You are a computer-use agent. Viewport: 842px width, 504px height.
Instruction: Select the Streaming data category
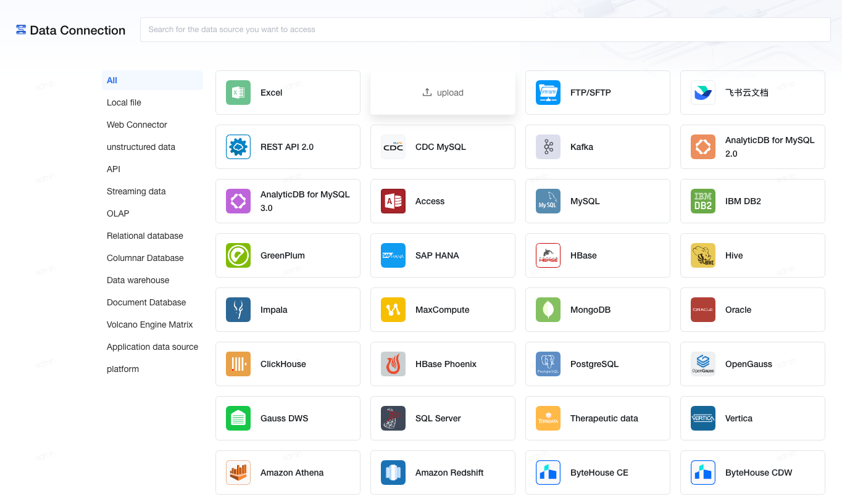(x=136, y=191)
